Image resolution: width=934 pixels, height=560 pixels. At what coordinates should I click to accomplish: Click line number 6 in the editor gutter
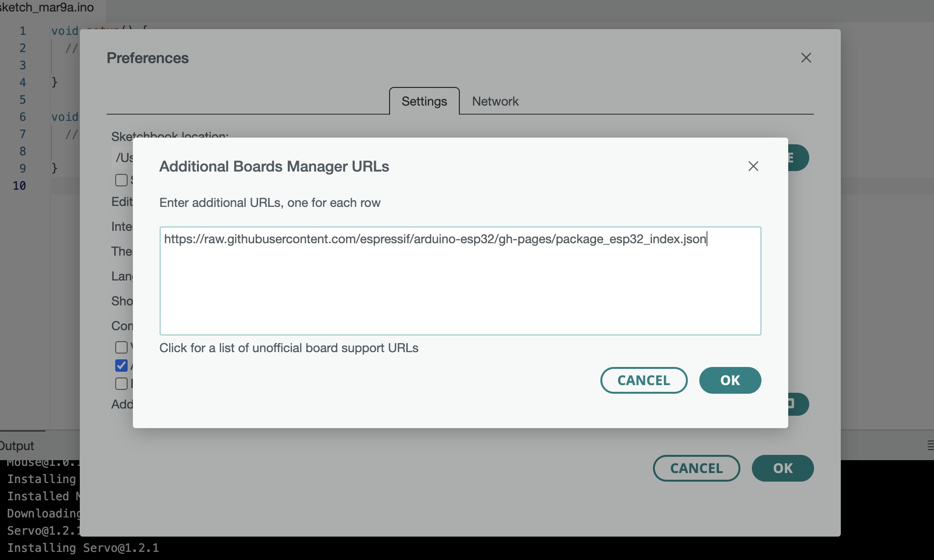(x=22, y=117)
